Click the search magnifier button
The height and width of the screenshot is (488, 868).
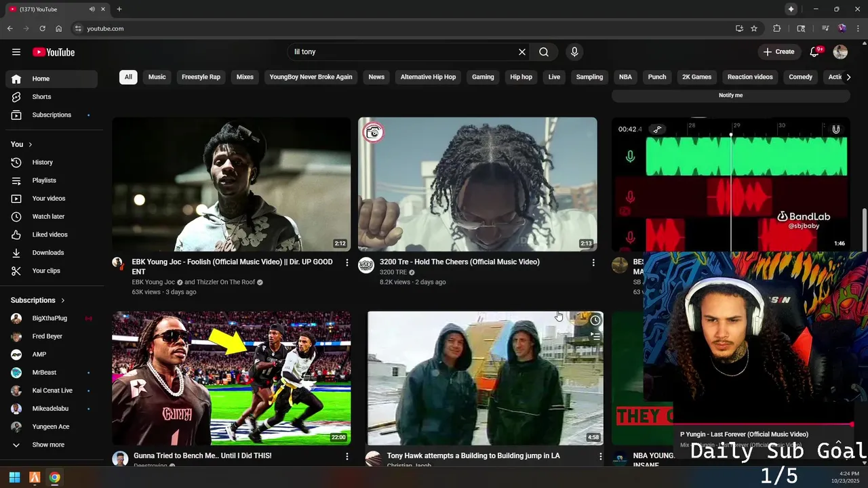(544, 52)
